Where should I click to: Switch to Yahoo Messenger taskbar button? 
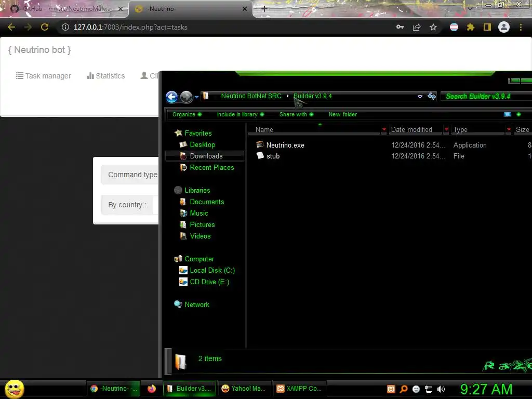coord(244,389)
